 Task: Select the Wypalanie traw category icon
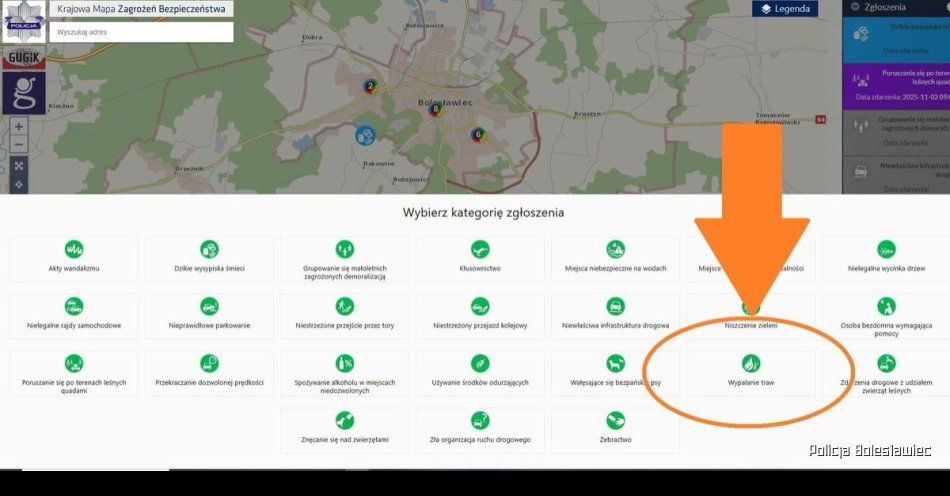[751, 363]
